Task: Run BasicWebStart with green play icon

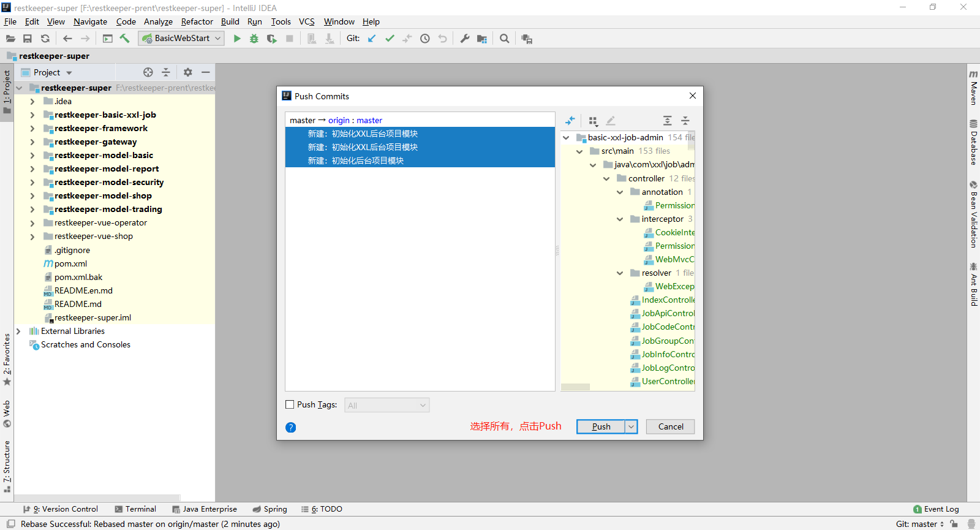Action: 237,39
